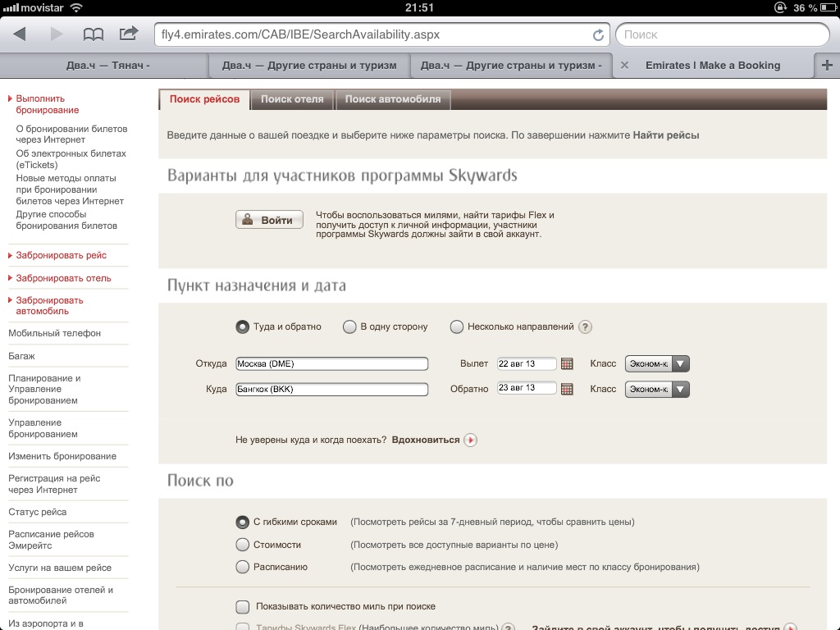The width and height of the screenshot is (840, 630).
Task: Expand Забронировать рейс sidebar item
Action: tap(61, 256)
